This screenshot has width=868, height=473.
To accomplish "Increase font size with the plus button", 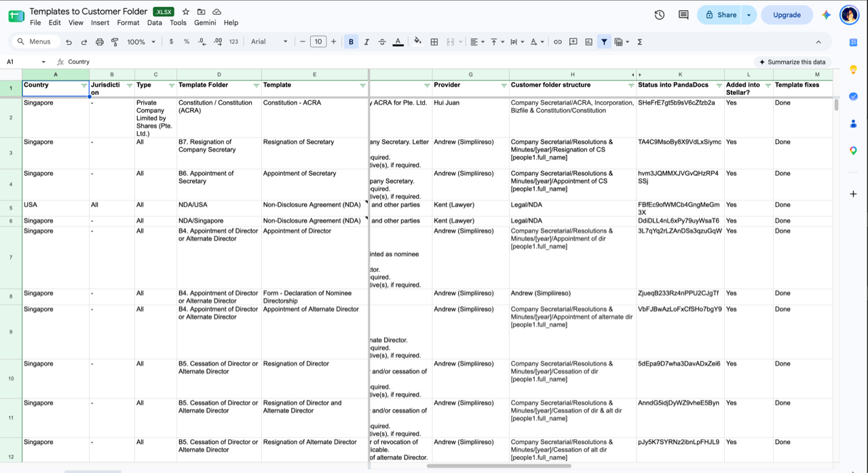I will point(333,42).
